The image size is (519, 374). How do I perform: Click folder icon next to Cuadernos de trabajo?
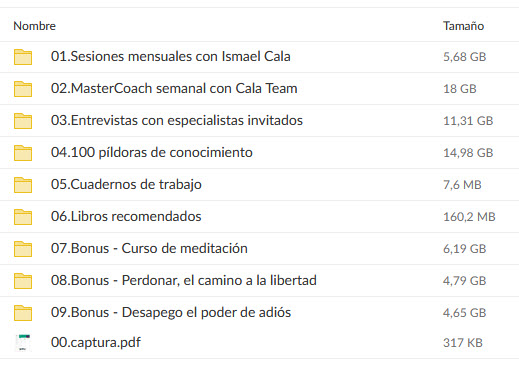tap(23, 185)
